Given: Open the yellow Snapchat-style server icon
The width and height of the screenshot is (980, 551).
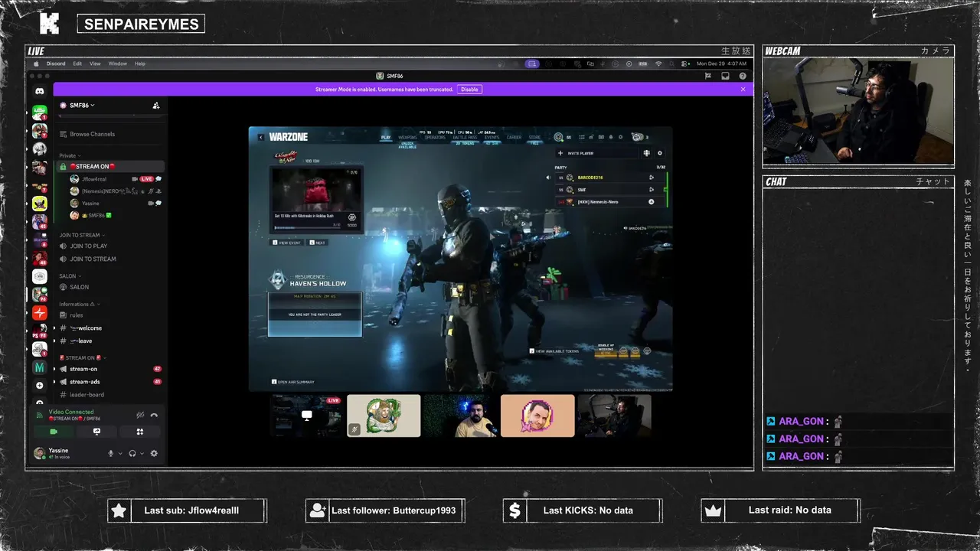Looking at the screenshot, I should 40,204.
